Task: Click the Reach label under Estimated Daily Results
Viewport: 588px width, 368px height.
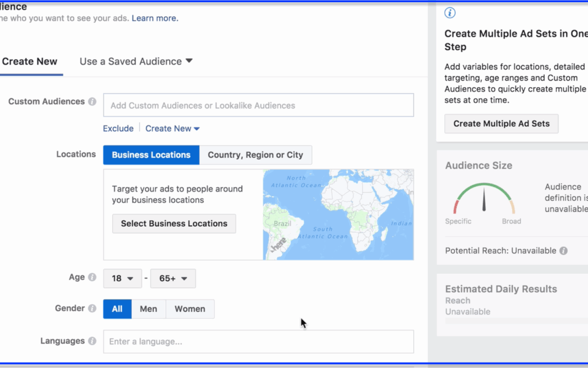Action: click(457, 300)
